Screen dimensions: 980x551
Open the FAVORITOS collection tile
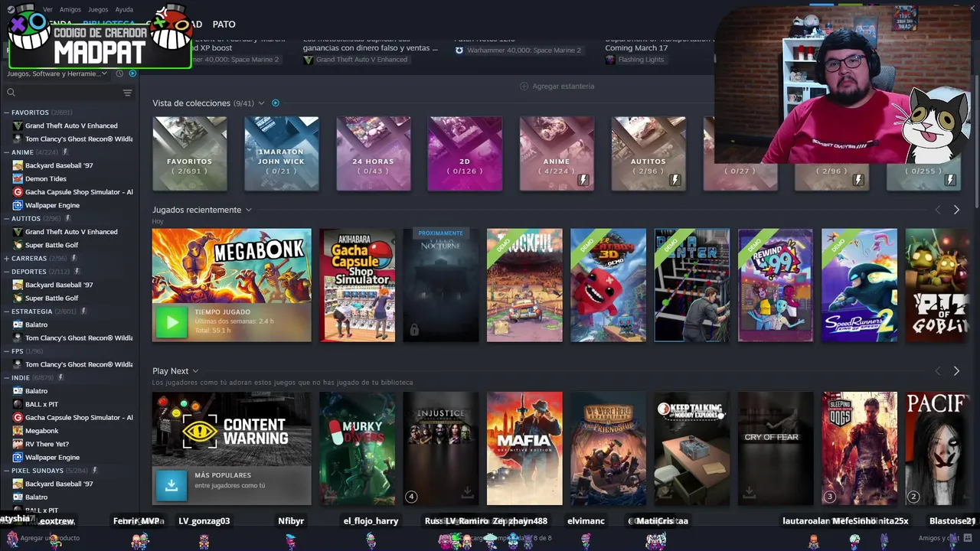tap(190, 153)
